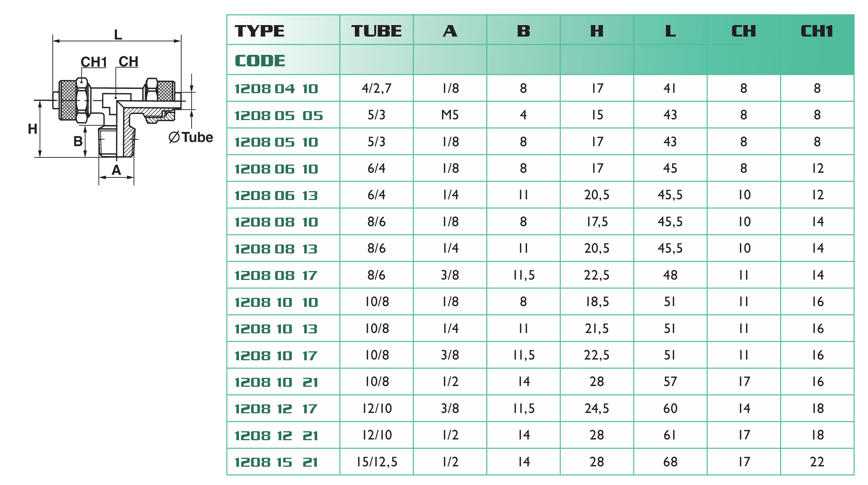This screenshot has height=485, width=868.
Task: Choose product code 1208 10 21
Action: 276,382
